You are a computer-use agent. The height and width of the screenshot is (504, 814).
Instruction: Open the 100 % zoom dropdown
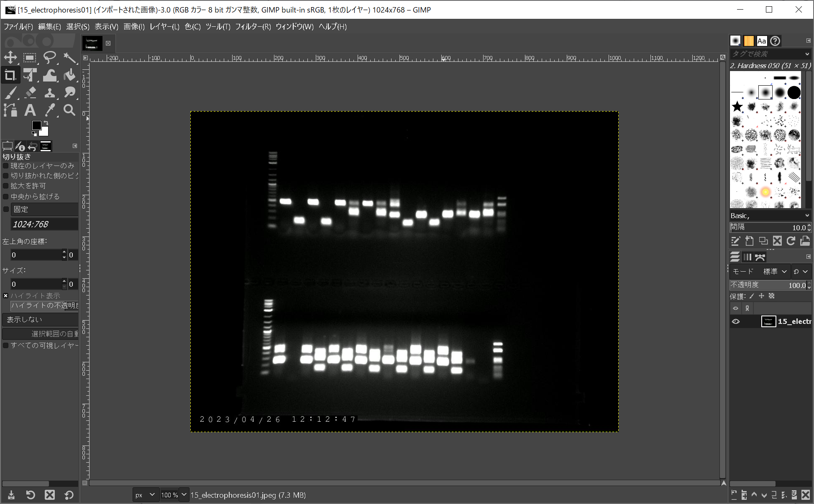pos(184,495)
